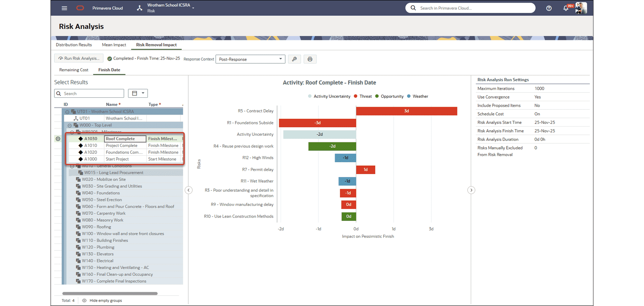Open the user profile avatar
This screenshot has height=306, width=644.
point(581,8)
